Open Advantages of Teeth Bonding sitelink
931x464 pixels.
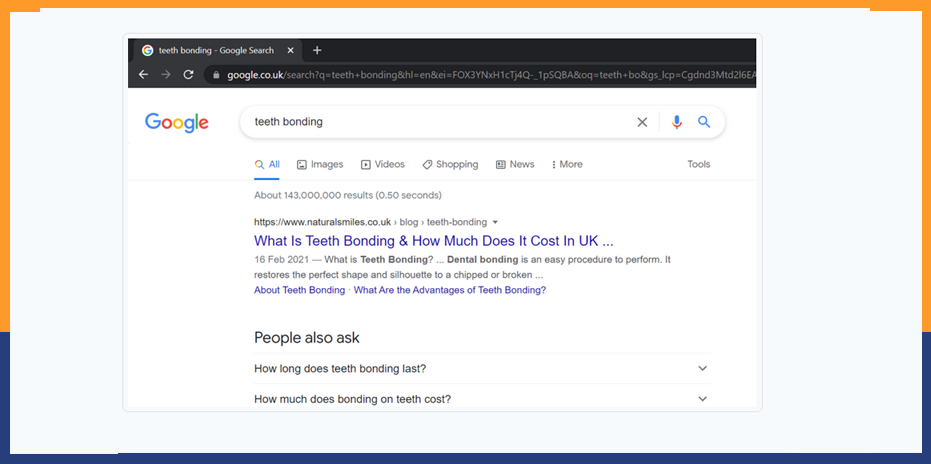449,291
